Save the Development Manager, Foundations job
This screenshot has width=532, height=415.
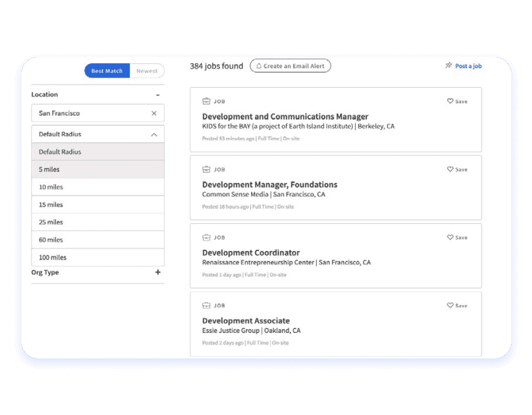pos(457,169)
